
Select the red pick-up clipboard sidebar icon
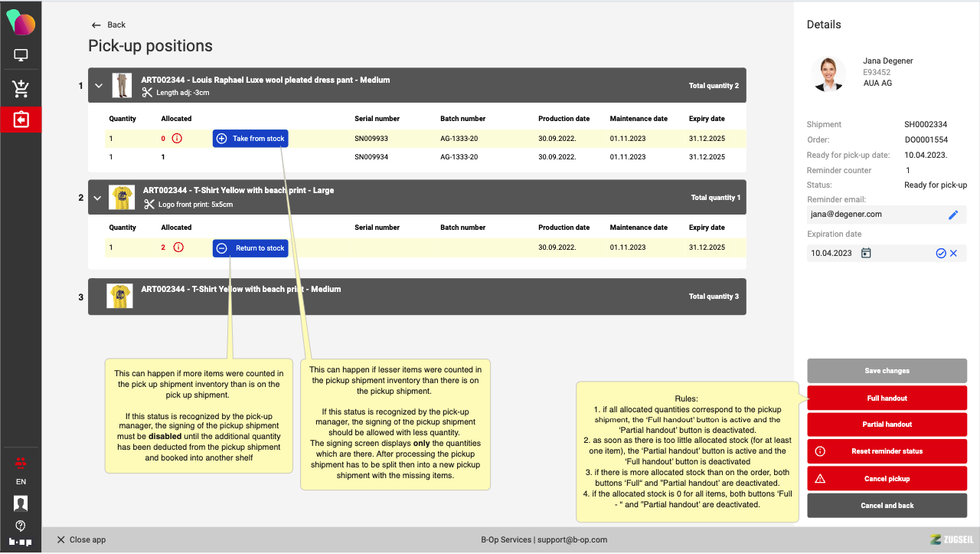coord(21,120)
